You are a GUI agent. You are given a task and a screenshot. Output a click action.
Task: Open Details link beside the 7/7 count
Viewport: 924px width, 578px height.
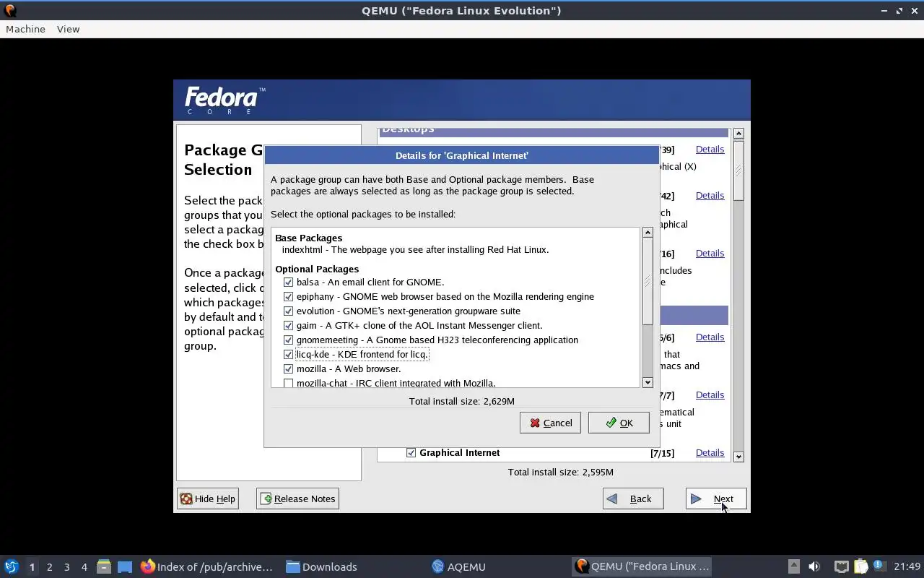pos(710,394)
